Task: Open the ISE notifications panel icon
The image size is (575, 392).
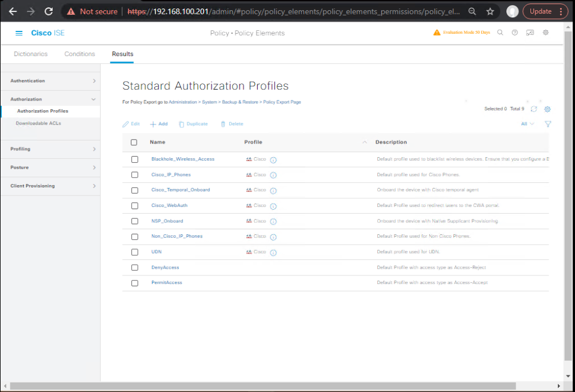Action: pos(530,33)
